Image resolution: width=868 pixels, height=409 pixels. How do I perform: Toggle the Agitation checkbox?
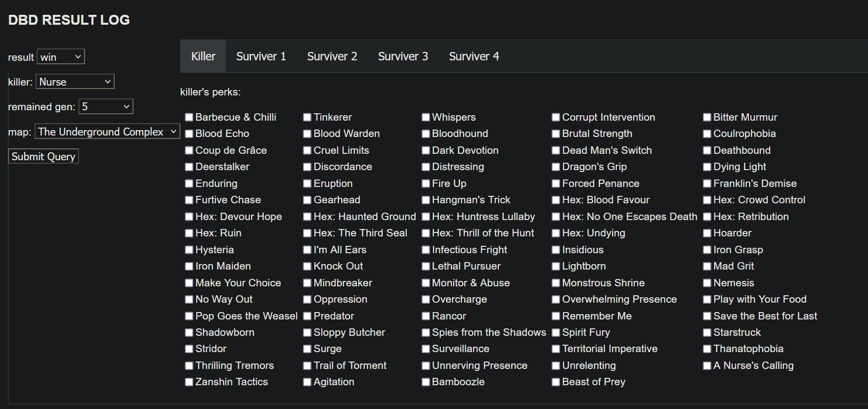(x=307, y=382)
